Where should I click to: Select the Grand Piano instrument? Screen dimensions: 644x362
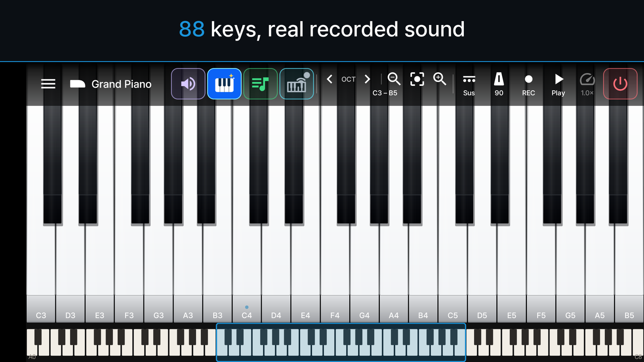pyautogui.click(x=111, y=84)
